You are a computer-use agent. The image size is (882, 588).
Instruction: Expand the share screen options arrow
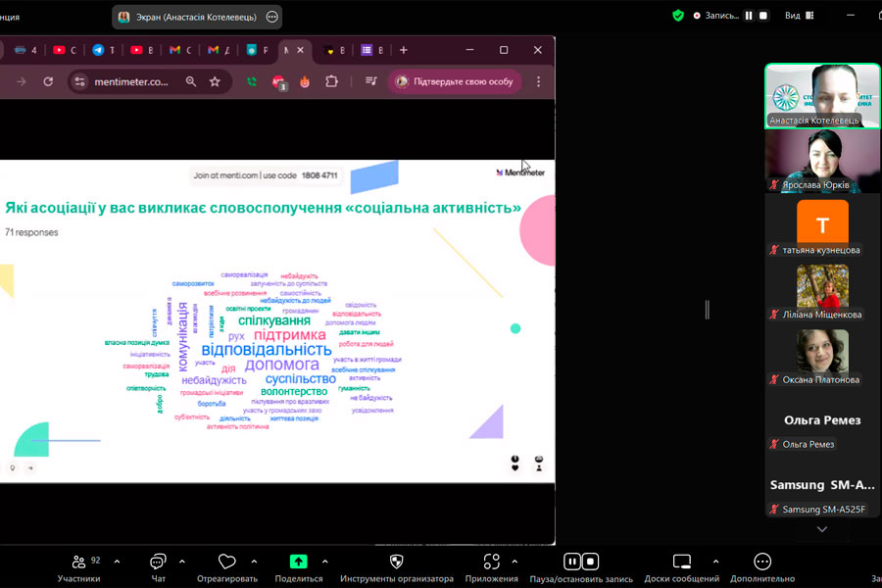[325, 562]
